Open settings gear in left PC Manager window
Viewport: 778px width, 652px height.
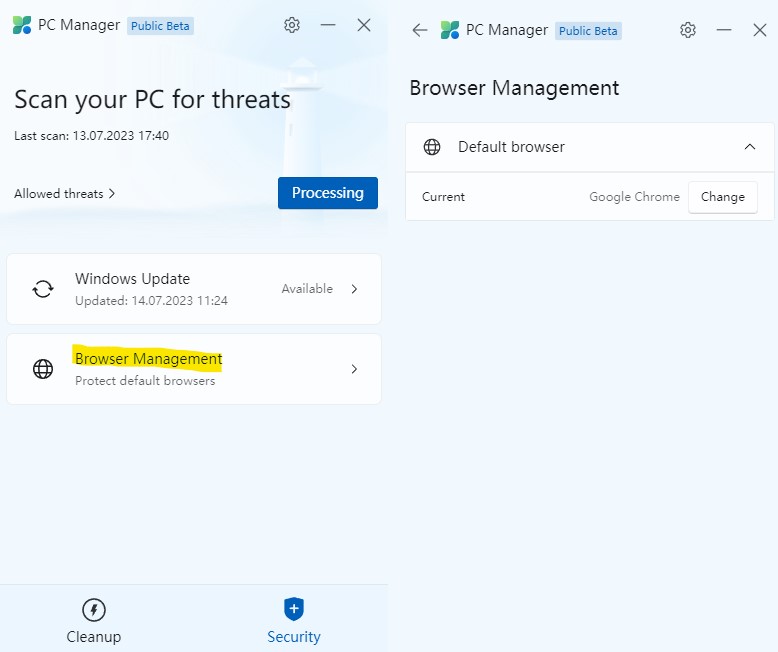tap(292, 25)
